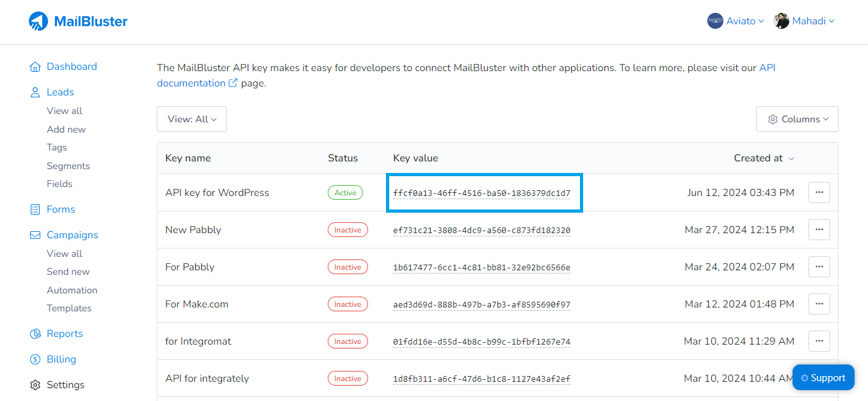Select the Reports sidebar icon
This screenshot has height=401, width=868.
pos(35,333)
